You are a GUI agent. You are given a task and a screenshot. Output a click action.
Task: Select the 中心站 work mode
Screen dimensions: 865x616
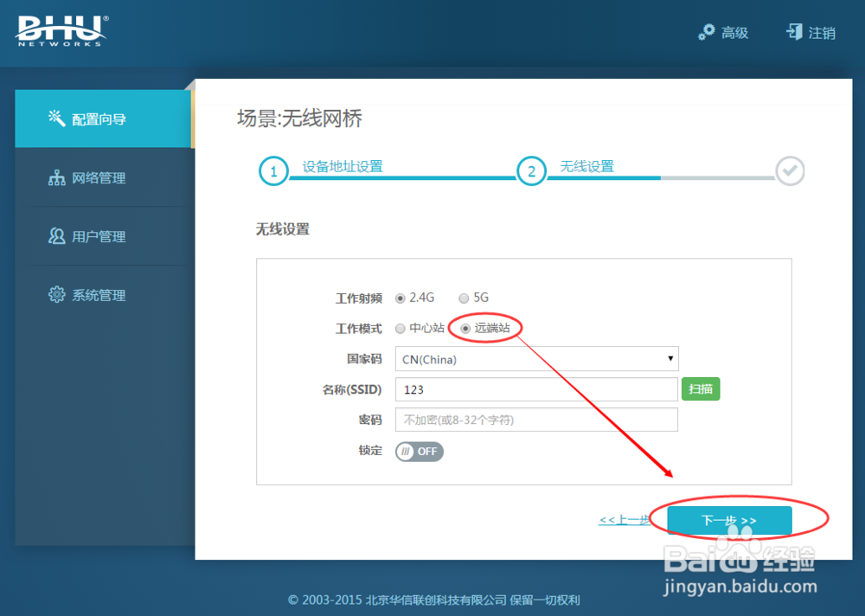point(400,329)
